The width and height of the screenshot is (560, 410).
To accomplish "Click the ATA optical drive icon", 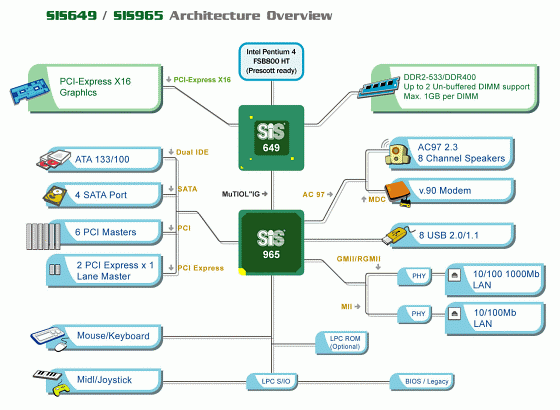I will pyautogui.click(x=54, y=159).
